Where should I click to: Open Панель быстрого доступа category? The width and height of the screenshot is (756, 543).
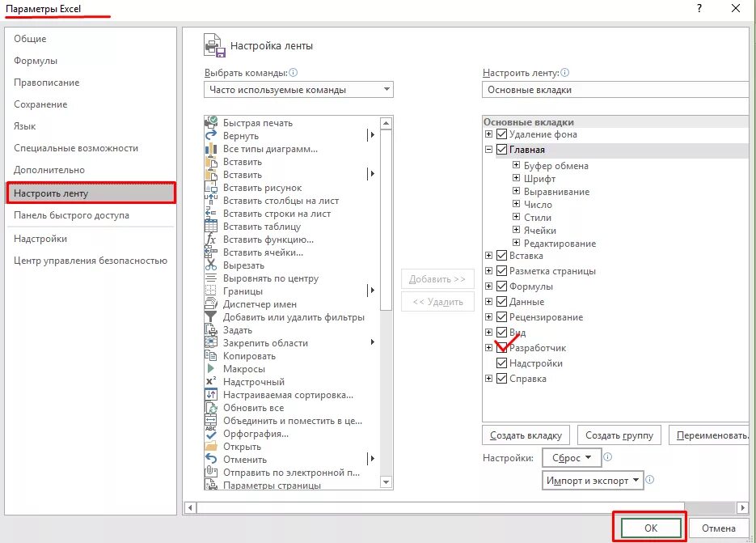point(91,215)
